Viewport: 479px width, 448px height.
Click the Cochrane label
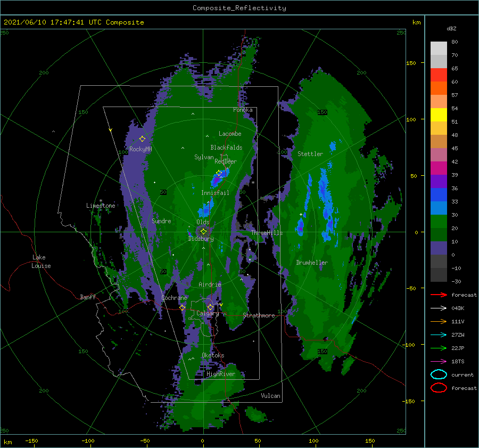174,298
